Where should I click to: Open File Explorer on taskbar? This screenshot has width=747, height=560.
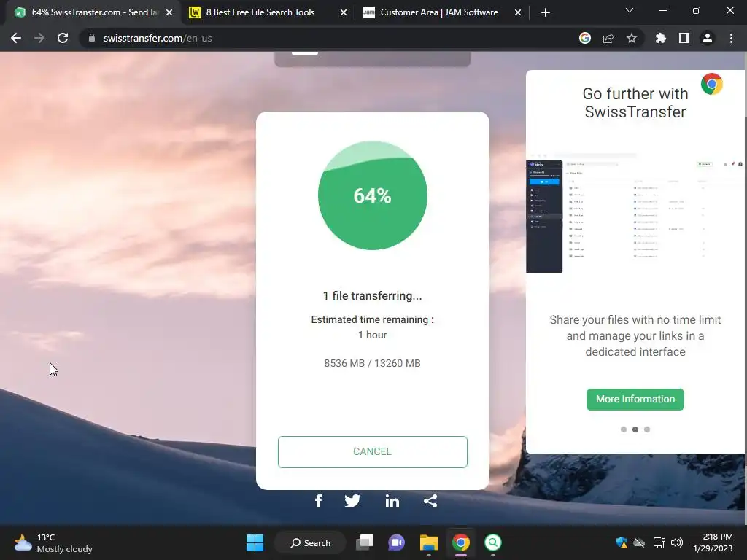click(x=429, y=542)
